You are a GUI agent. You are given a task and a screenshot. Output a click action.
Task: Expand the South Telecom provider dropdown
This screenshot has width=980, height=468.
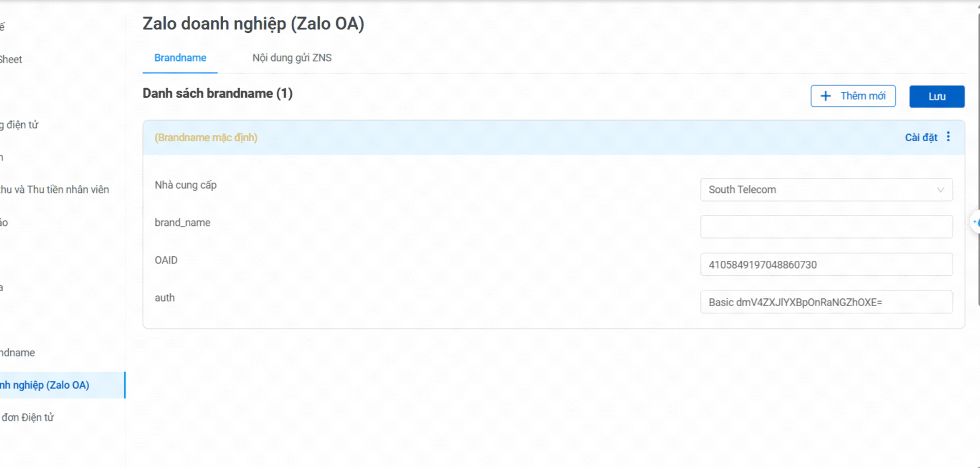[826, 190]
